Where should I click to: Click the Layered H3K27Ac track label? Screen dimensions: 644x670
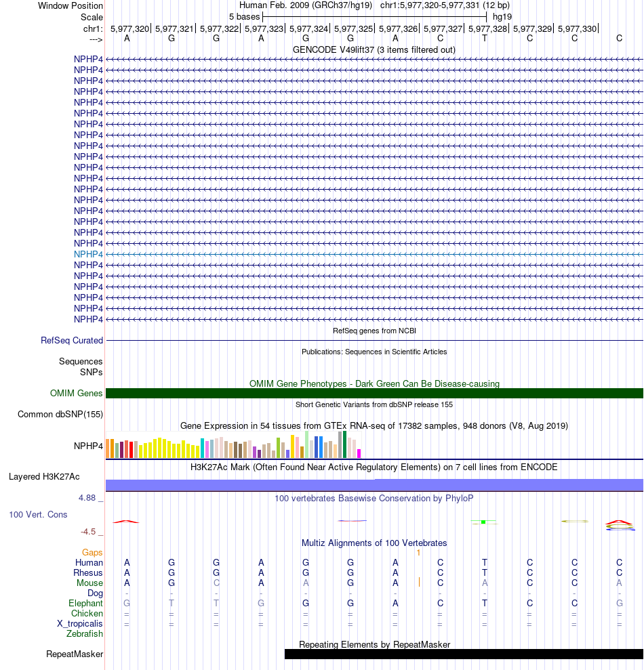(x=44, y=476)
